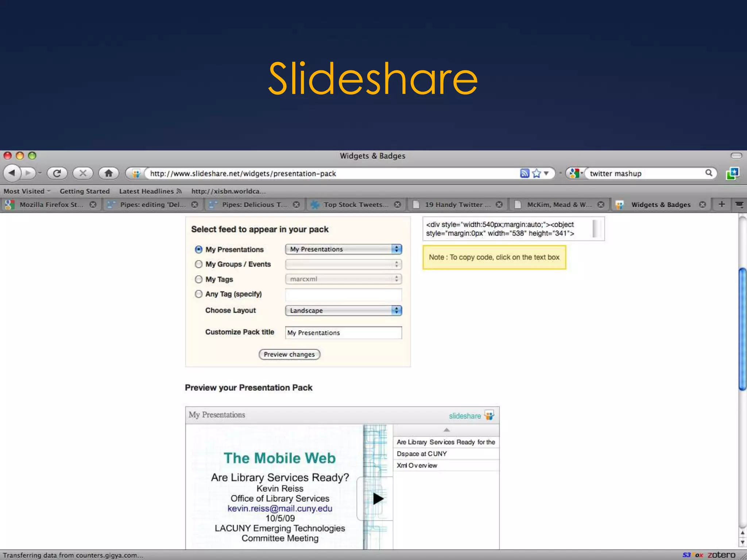
Task: Click the magnifying glass search icon
Action: click(709, 173)
